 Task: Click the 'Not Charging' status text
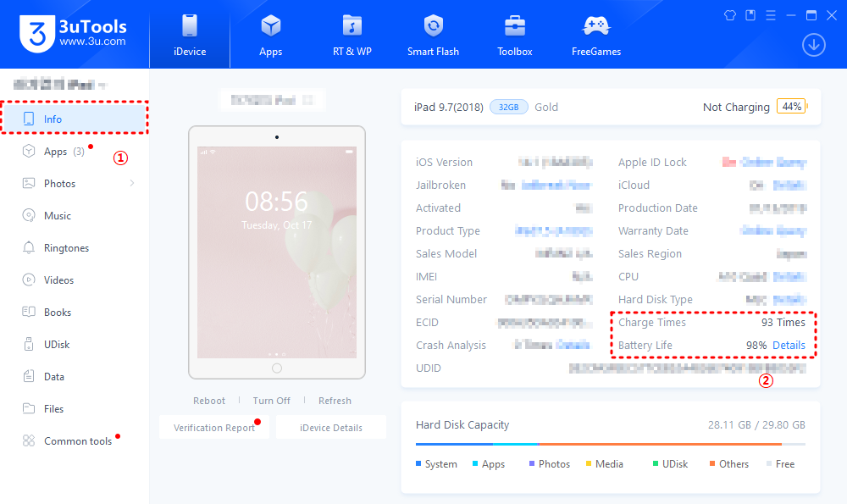[x=736, y=107]
